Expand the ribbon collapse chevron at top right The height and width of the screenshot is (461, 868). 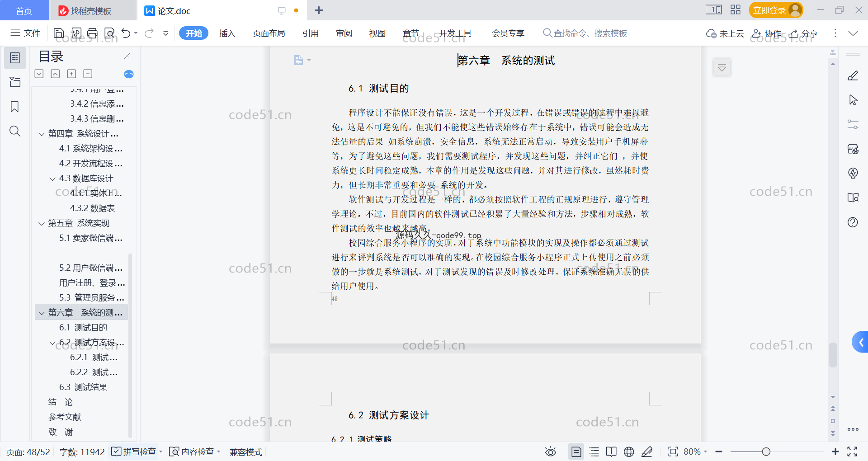[x=853, y=33]
